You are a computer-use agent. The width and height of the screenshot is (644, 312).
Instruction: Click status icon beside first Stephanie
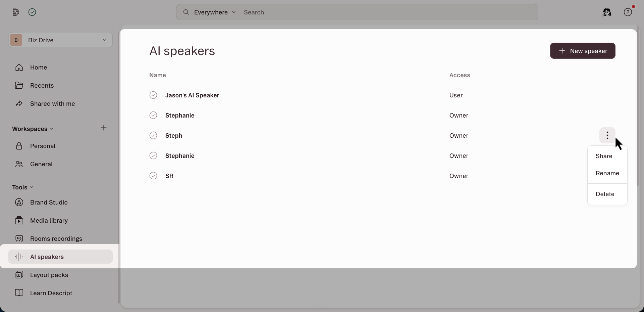(x=153, y=115)
